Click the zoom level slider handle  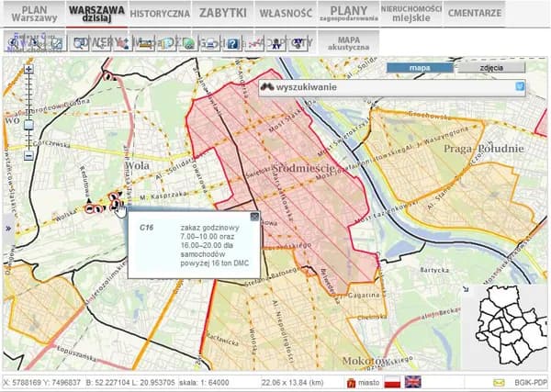[x=28, y=123]
